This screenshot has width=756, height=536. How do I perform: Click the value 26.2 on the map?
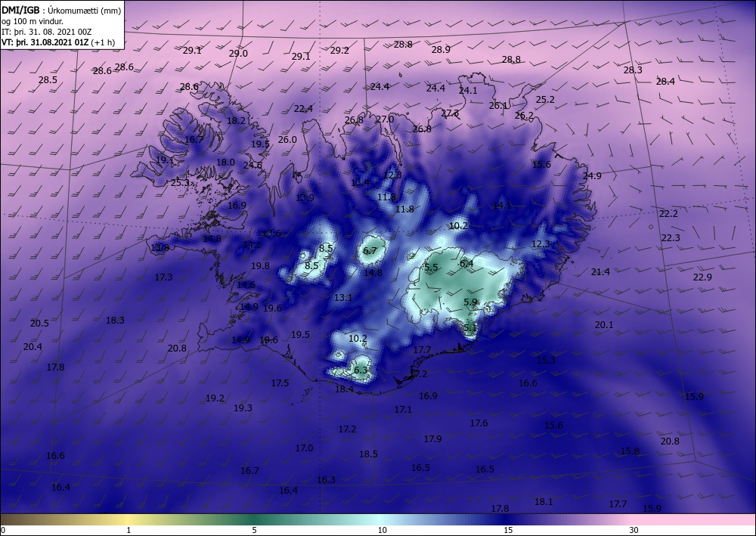click(524, 116)
